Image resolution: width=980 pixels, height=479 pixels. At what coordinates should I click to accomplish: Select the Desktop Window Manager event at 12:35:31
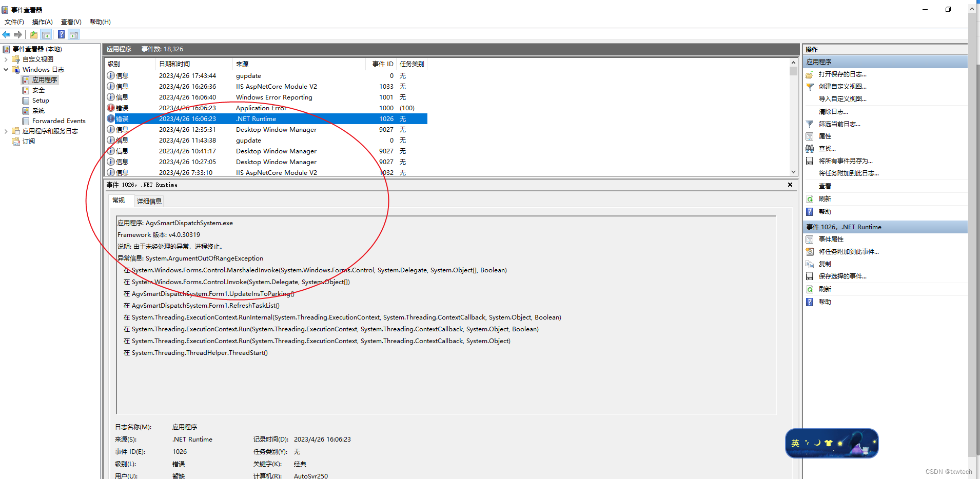(266, 130)
